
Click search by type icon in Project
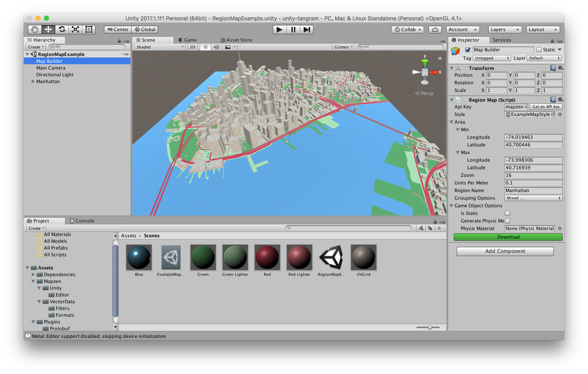[x=421, y=228]
